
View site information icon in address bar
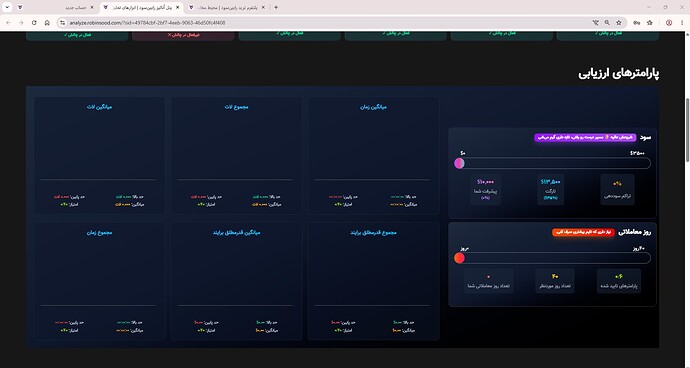[x=62, y=22]
